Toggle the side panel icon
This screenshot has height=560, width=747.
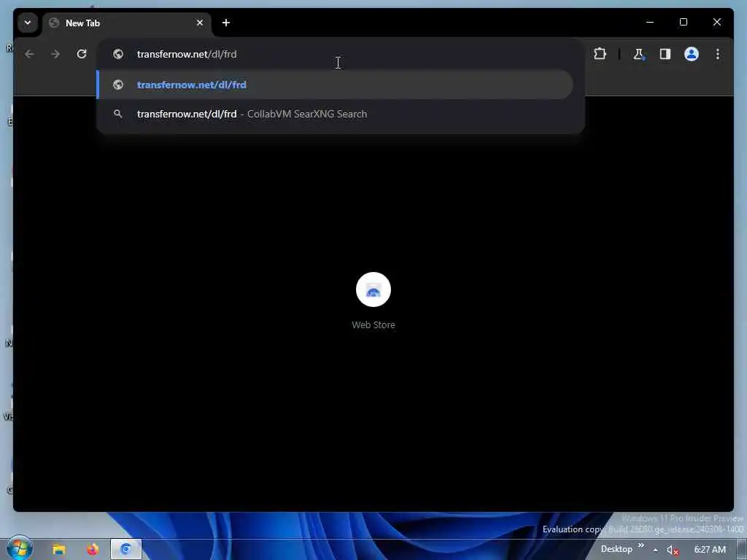(665, 54)
